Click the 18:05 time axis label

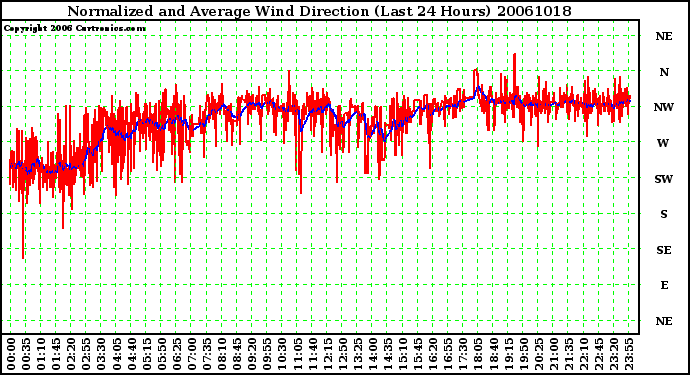478,354
